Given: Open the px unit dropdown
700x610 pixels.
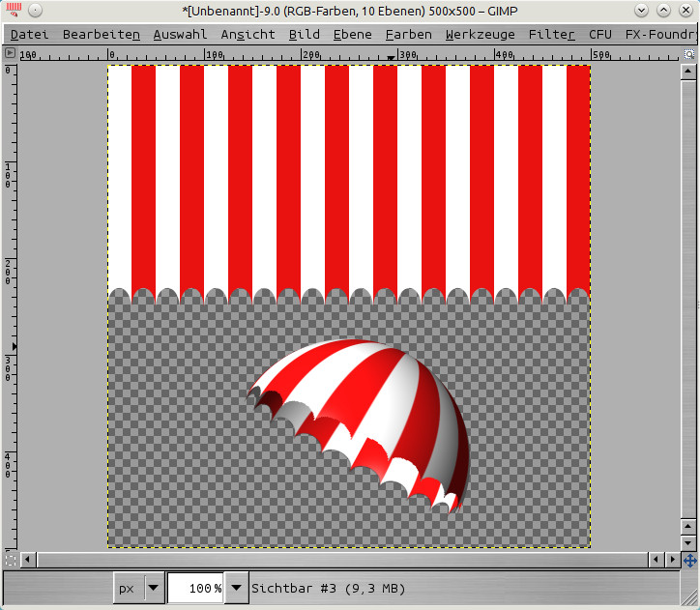Looking at the screenshot, I should pos(140,588).
